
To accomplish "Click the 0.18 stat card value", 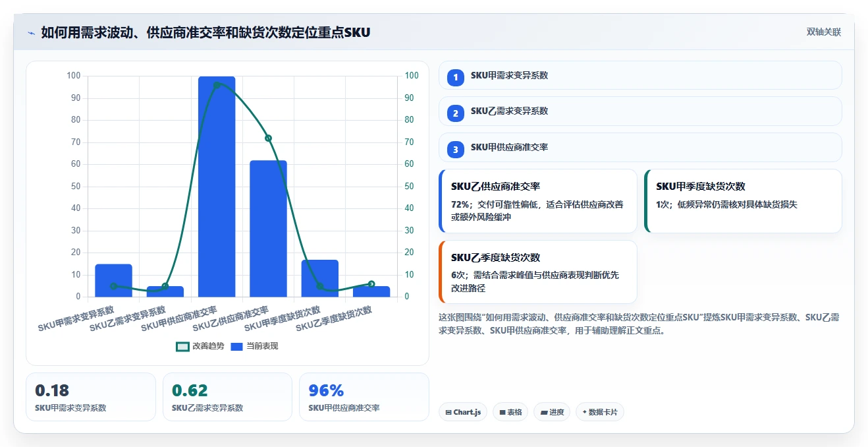I will click(52, 390).
